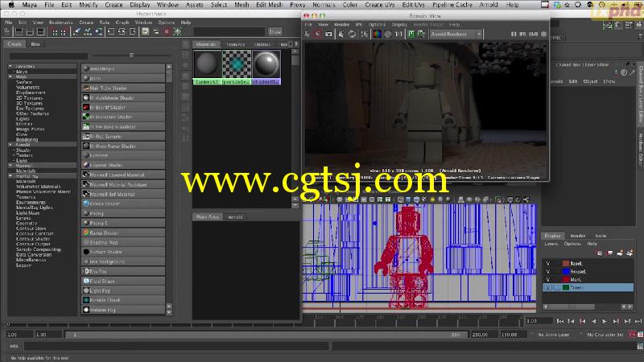This screenshot has width=644, height=362.
Task: Create an Env Fog node
Action: pyautogui.click(x=123, y=271)
